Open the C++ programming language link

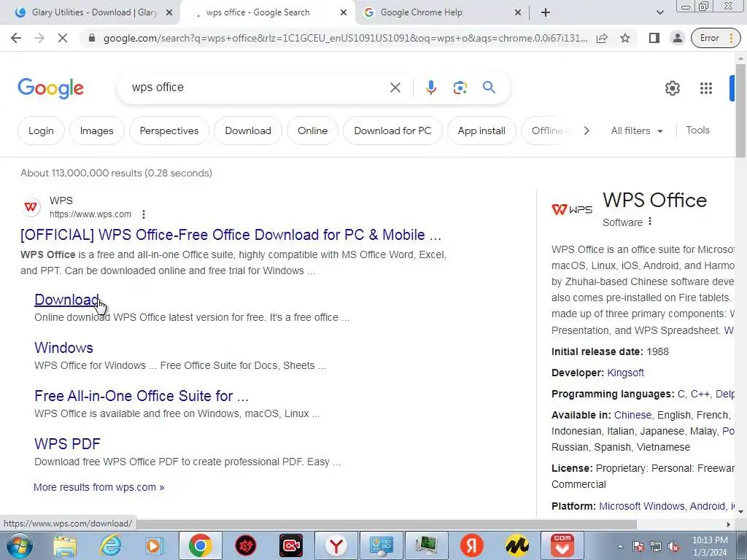(x=700, y=394)
